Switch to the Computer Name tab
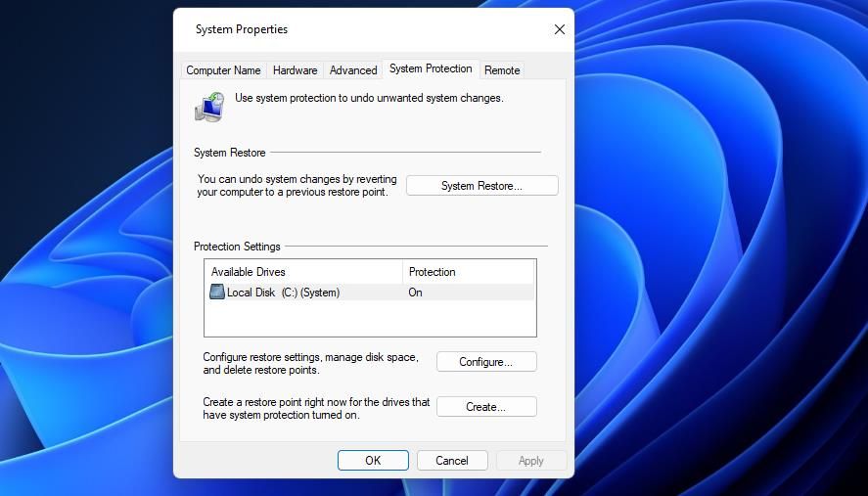 pos(223,70)
